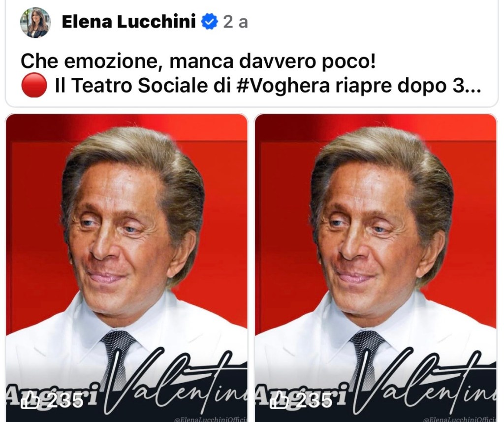Click the "Il Teatro Sociale di" text
The image size is (504, 422).
tap(143, 86)
